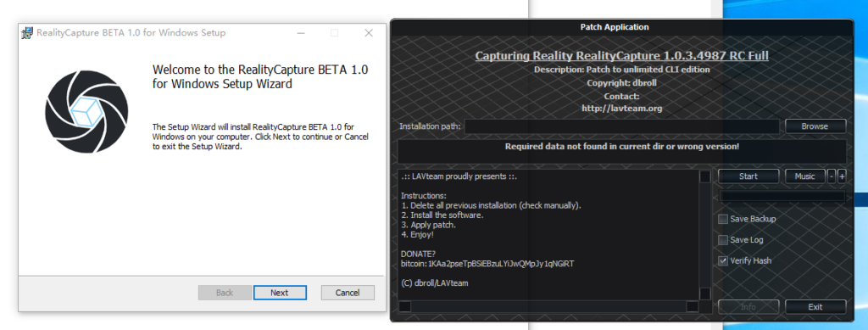Click the Start button in Patch Application
868x330 pixels.
(x=748, y=176)
